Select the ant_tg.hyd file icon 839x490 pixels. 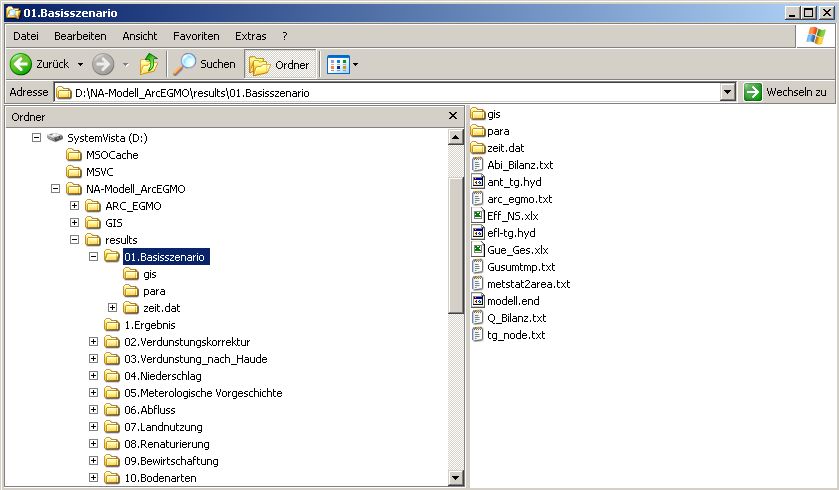tap(478, 182)
